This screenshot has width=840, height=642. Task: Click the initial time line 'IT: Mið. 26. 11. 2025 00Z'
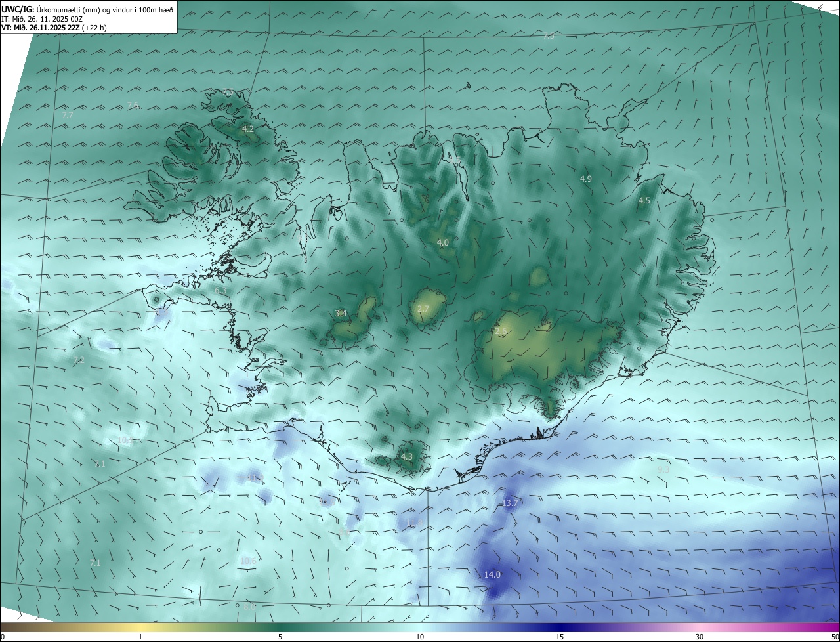click(42, 19)
